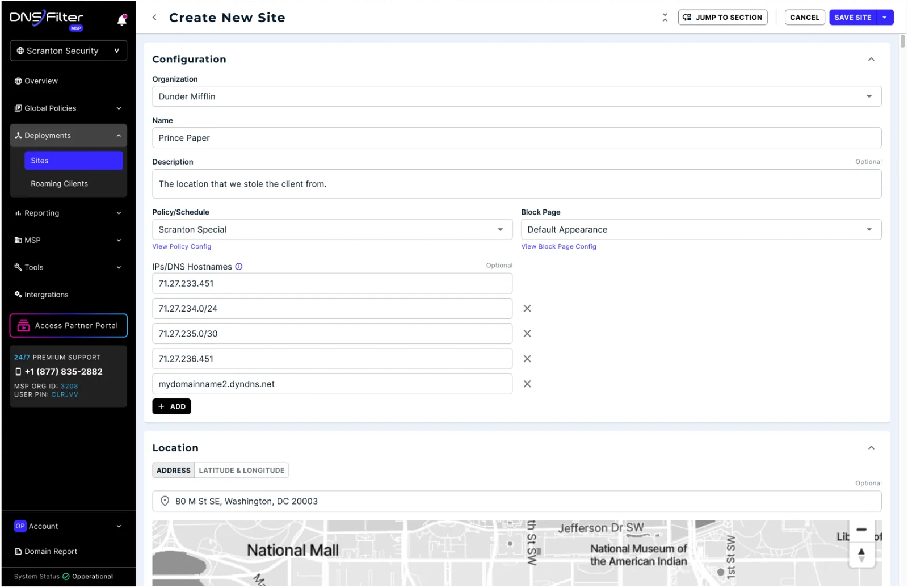Go back using the arrow beside Create New Site
This screenshot has width=908, height=588.
coord(154,18)
